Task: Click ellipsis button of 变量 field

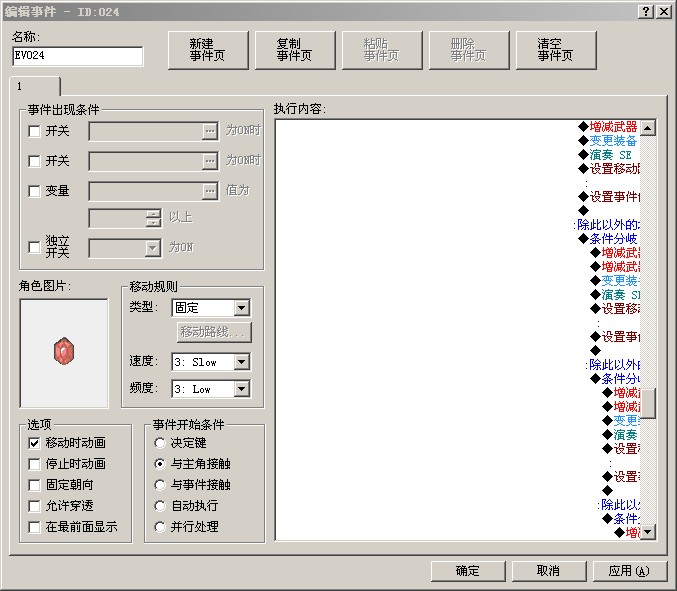Action: tap(210, 191)
